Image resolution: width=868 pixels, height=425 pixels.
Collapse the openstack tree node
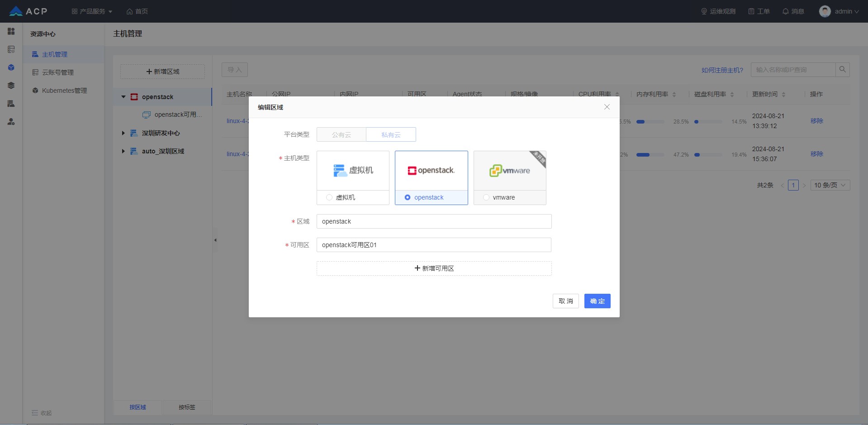click(x=123, y=97)
